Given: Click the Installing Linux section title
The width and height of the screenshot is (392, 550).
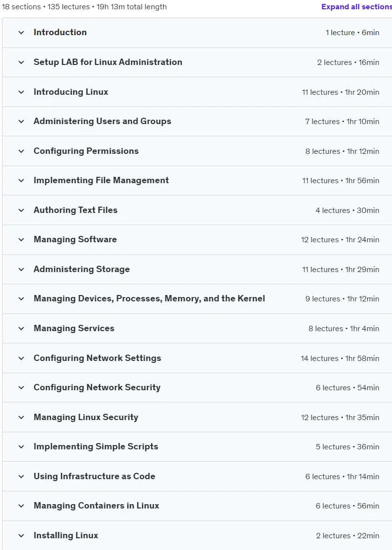Looking at the screenshot, I should click(x=66, y=536).
